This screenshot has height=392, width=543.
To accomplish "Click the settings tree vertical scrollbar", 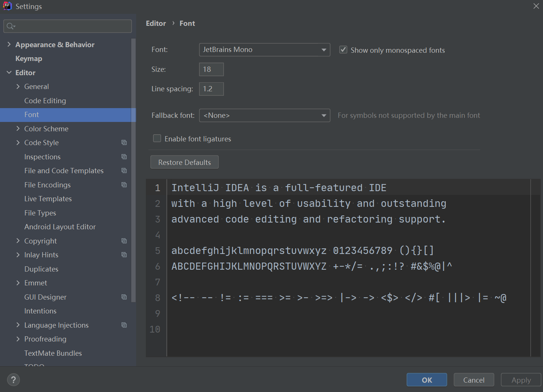I will 134,170.
